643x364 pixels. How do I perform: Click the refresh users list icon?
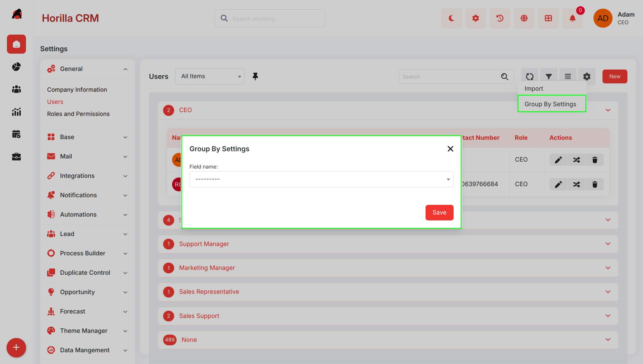(529, 76)
